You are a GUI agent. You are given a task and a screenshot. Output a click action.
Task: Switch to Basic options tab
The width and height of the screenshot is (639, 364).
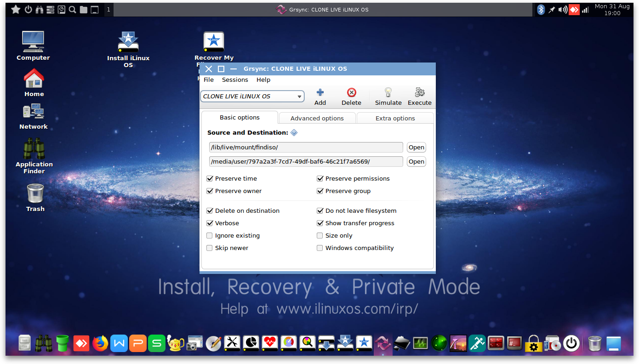click(240, 118)
